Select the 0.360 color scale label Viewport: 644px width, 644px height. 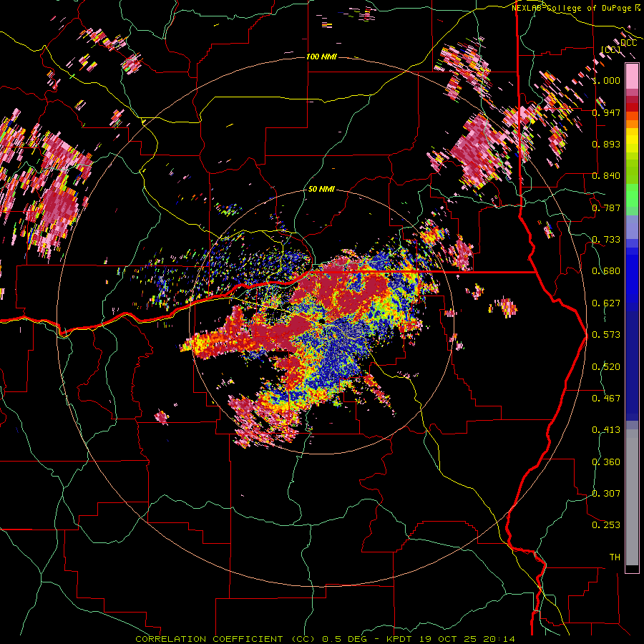pyautogui.click(x=606, y=462)
